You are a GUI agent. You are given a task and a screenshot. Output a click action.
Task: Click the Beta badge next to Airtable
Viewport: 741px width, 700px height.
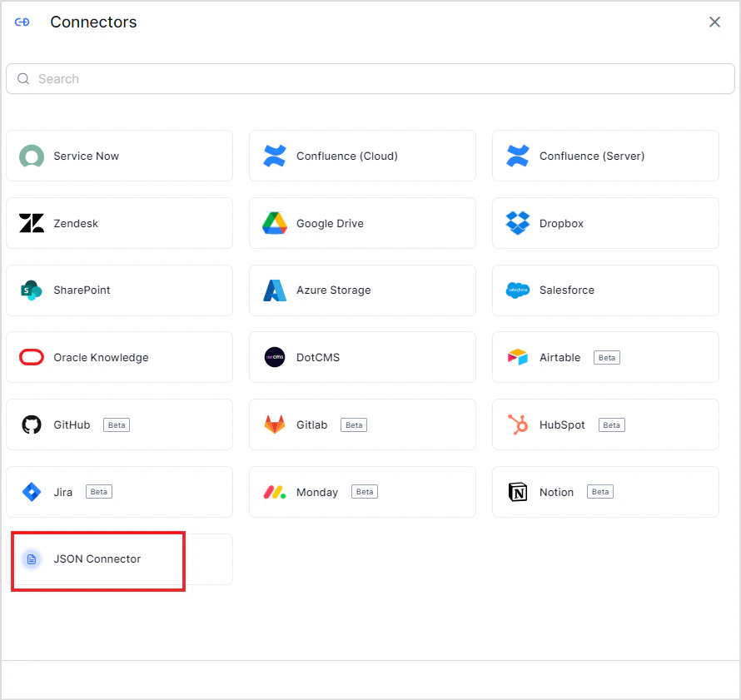[607, 358]
